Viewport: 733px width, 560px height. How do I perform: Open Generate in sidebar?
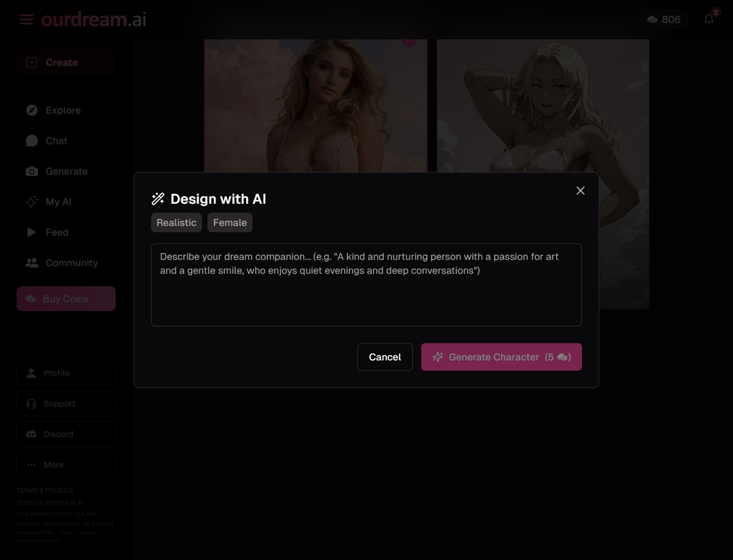pyautogui.click(x=66, y=171)
